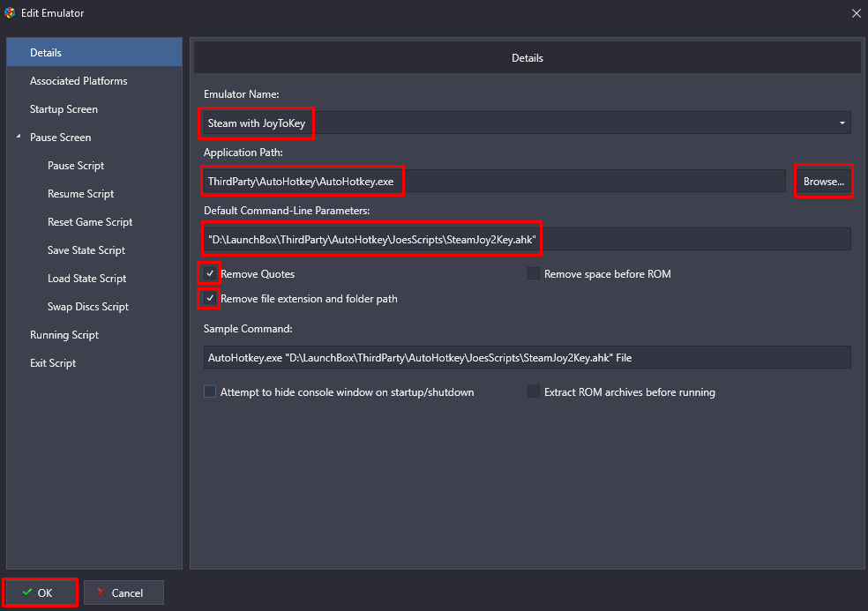Click the Browse... button
The width and height of the screenshot is (868, 611).
click(824, 182)
